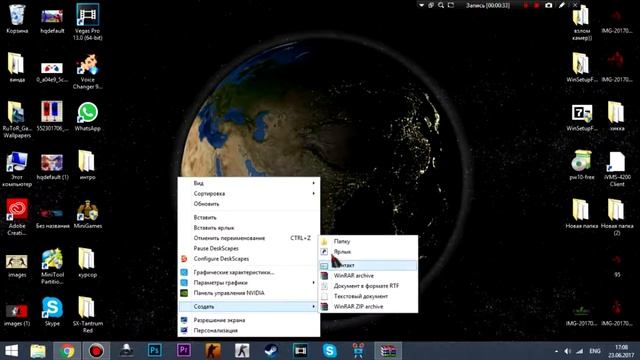Choose Отменить переименование menu entry
The width and height of the screenshot is (640, 360).
coord(249,238)
